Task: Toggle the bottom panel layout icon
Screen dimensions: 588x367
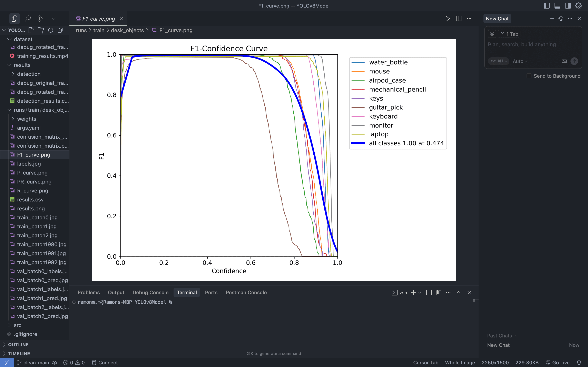Action: pyautogui.click(x=557, y=6)
